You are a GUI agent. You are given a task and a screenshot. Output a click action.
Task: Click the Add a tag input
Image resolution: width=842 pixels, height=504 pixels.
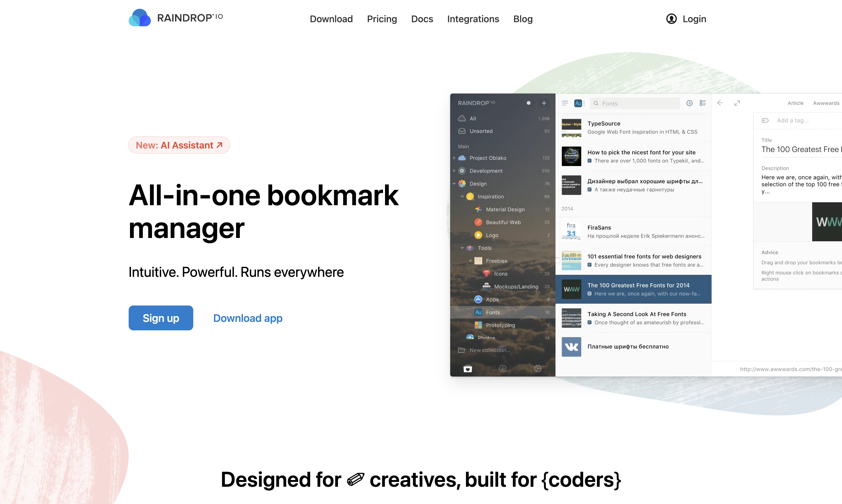[793, 120]
